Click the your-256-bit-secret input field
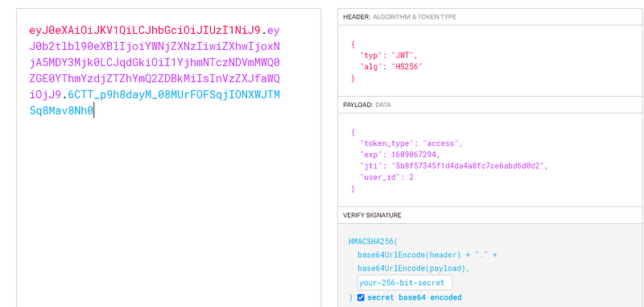 (405, 283)
